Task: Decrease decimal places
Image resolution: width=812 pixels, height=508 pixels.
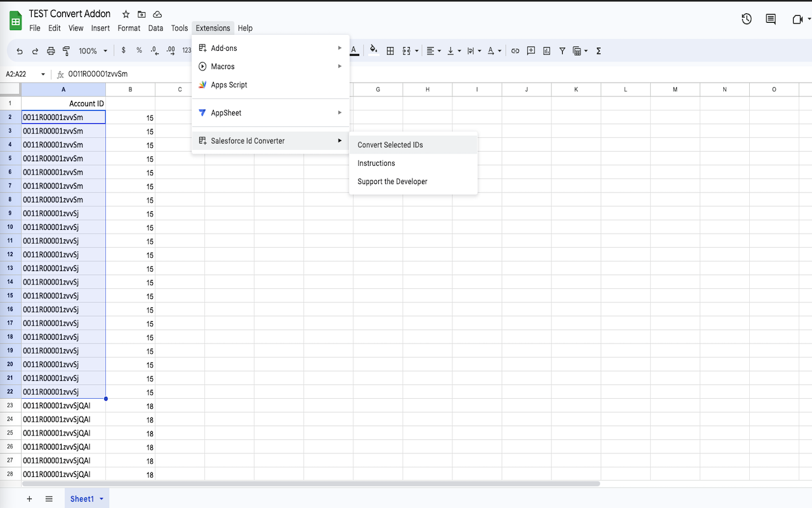Action: (155, 51)
